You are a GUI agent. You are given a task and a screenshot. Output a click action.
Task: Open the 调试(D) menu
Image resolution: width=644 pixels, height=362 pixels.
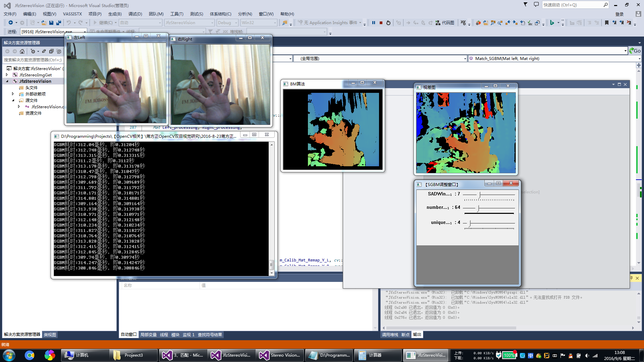(x=135, y=14)
